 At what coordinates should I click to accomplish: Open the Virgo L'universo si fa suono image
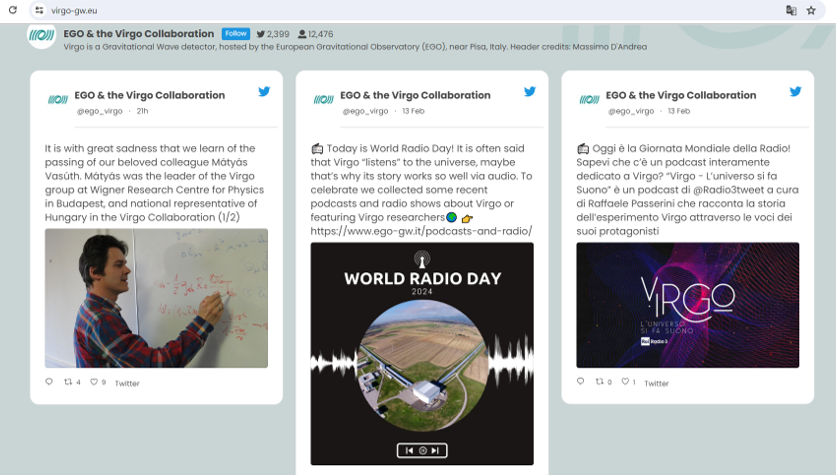pyautogui.click(x=687, y=305)
